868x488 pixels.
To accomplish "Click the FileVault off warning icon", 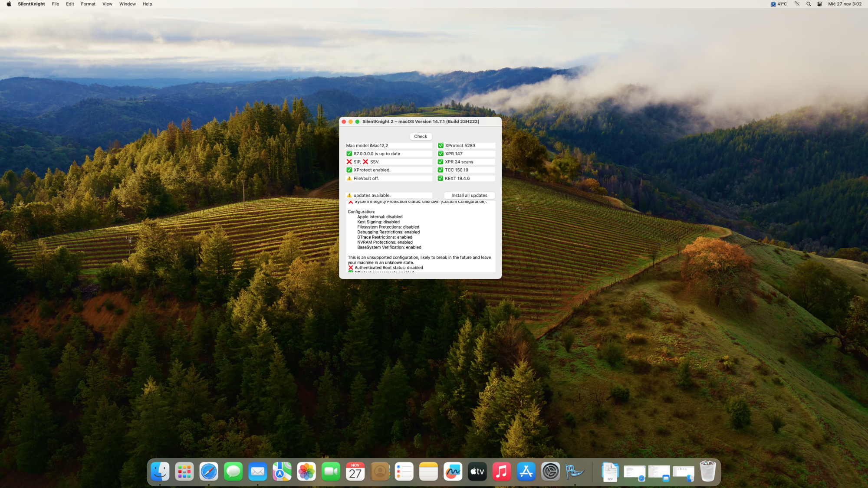I will 349,178.
